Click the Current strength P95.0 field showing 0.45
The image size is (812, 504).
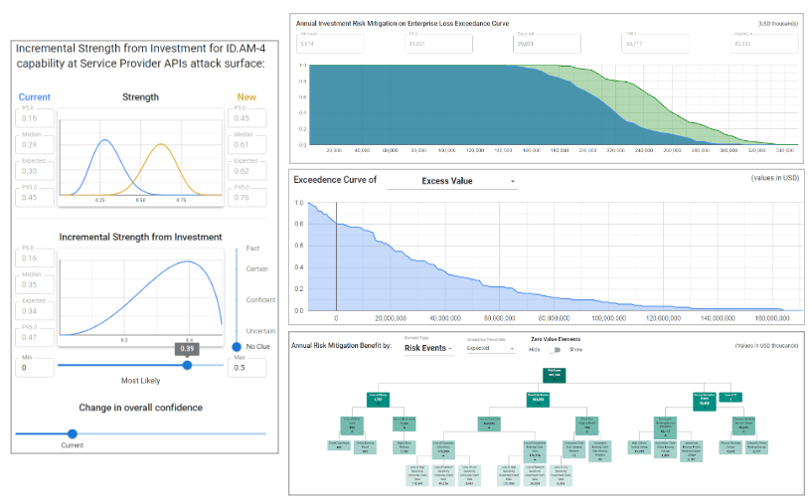[x=35, y=198]
